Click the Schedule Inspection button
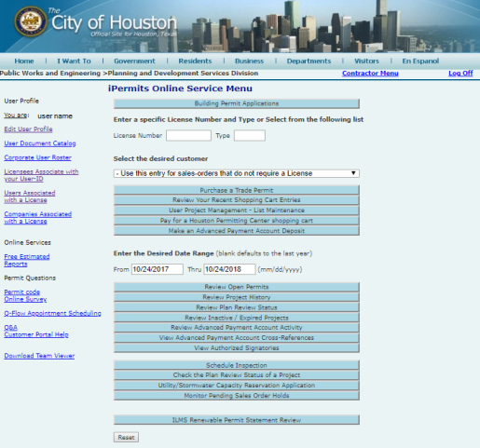480x448 pixels. (237, 365)
